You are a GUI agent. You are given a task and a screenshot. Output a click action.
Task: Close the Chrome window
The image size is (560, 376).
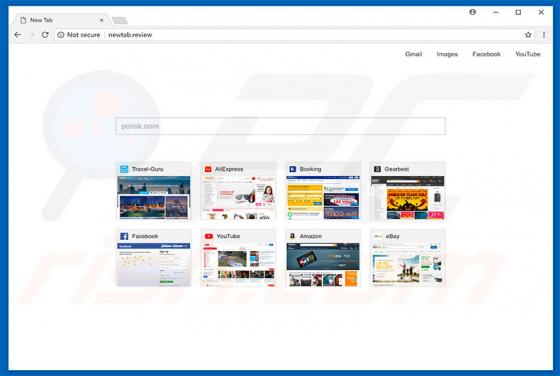(541, 12)
